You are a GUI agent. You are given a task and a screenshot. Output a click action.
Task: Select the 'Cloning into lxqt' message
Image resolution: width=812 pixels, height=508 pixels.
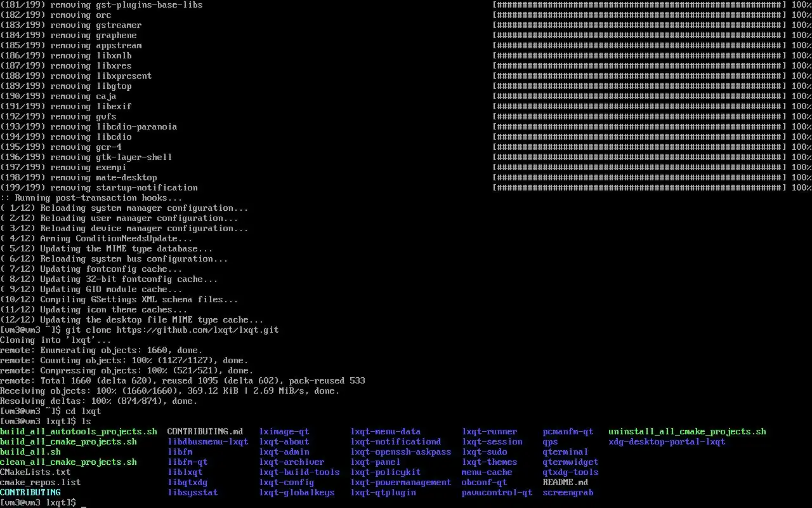56,340
